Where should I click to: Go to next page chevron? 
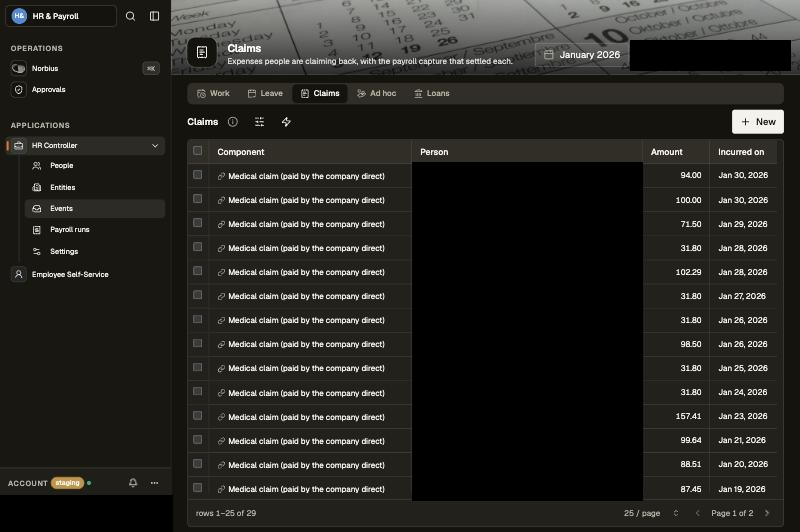coord(767,513)
